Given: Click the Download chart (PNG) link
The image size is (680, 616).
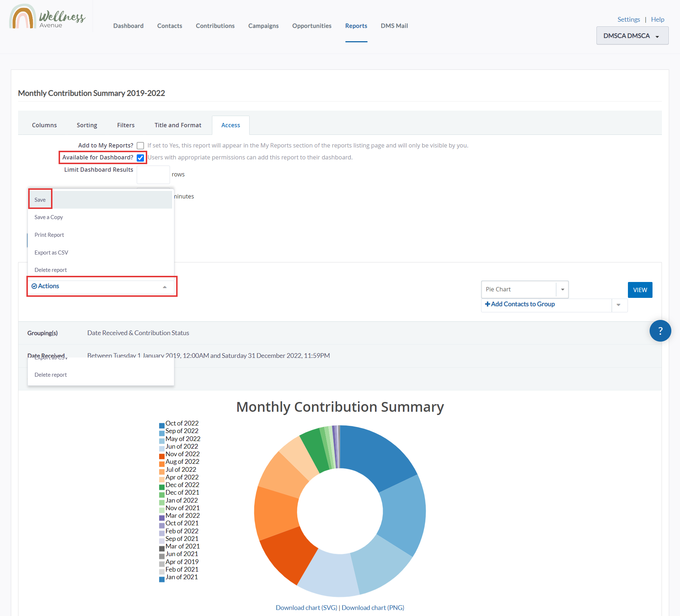Looking at the screenshot, I should tap(373, 608).
